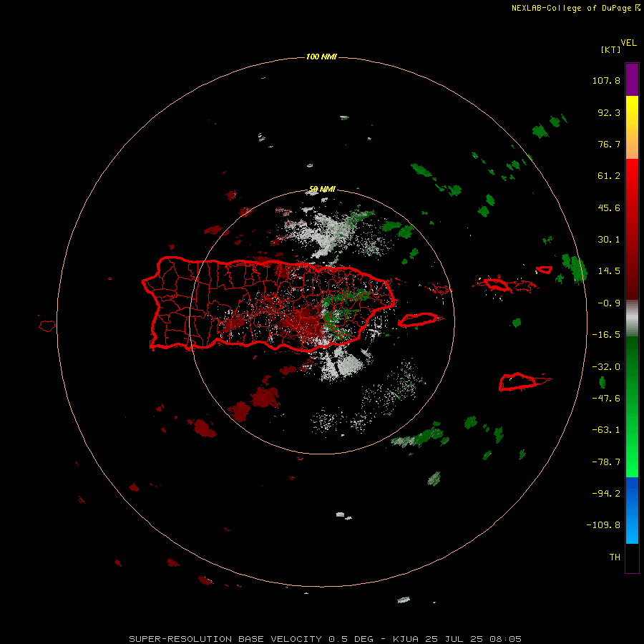Select the -109.8 legend value
The width and height of the screenshot is (644, 644).
603,525
